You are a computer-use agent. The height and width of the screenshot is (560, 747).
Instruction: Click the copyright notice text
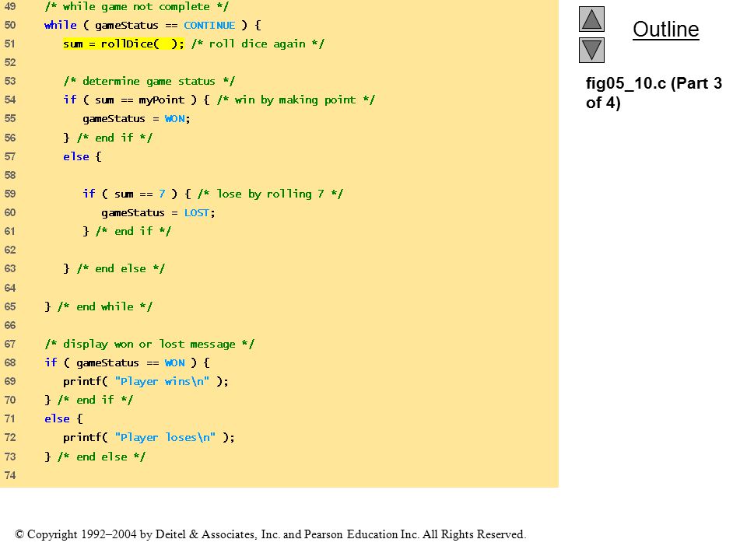click(x=271, y=534)
